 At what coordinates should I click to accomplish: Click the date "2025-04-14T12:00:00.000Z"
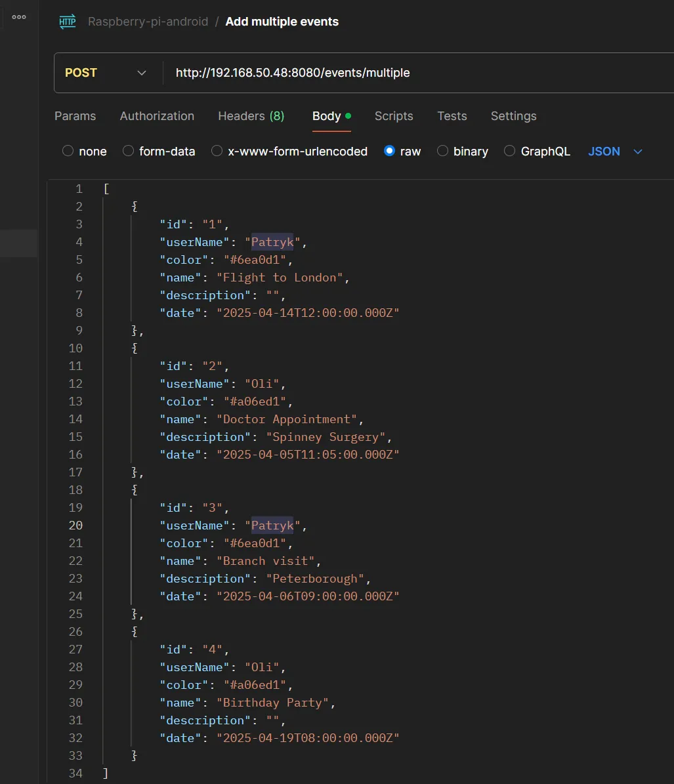pyautogui.click(x=308, y=313)
